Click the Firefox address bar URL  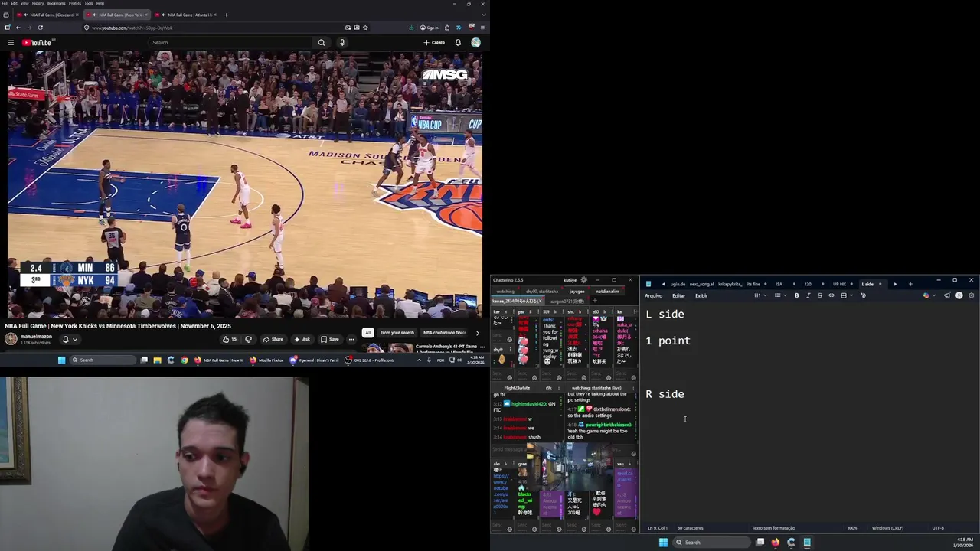132,28
